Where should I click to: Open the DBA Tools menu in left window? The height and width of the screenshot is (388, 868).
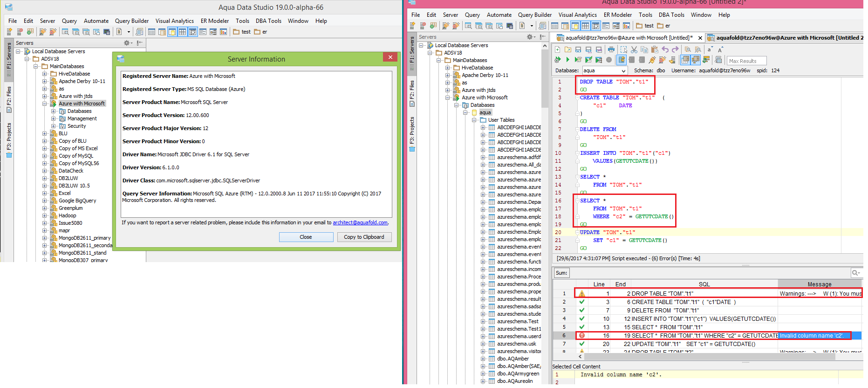point(268,21)
